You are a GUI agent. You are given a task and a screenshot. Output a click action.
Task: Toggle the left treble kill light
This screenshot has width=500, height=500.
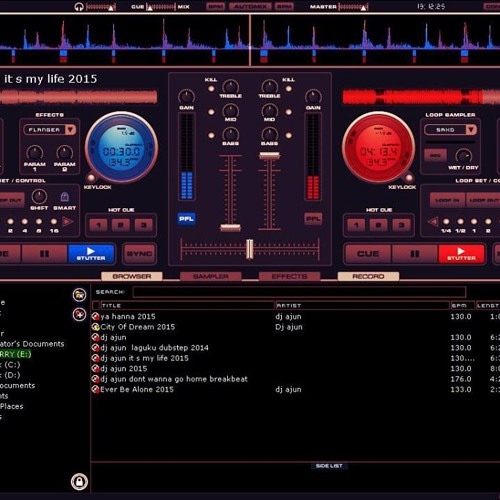211,89
